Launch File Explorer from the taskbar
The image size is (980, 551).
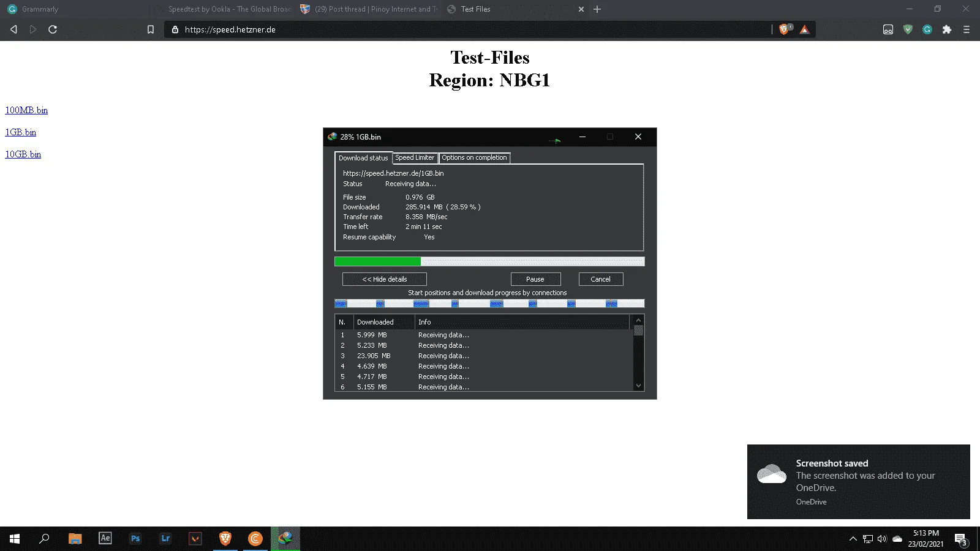(75, 539)
